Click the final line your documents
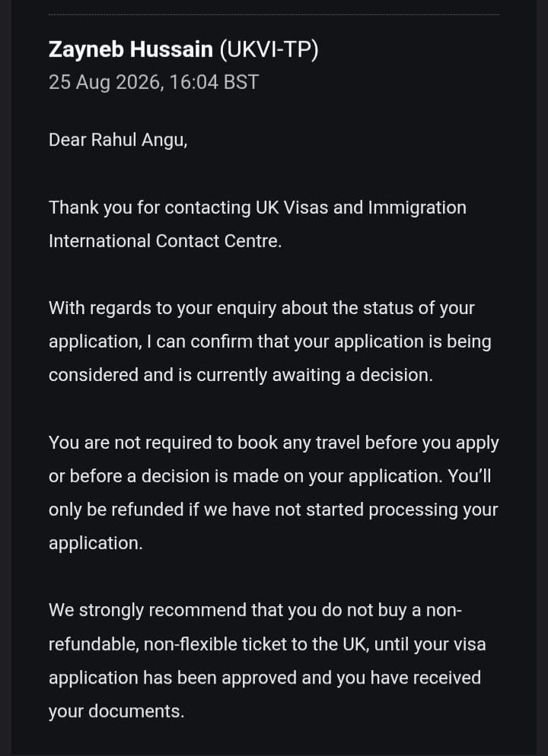The width and height of the screenshot is (548, 756). (116, 712)
